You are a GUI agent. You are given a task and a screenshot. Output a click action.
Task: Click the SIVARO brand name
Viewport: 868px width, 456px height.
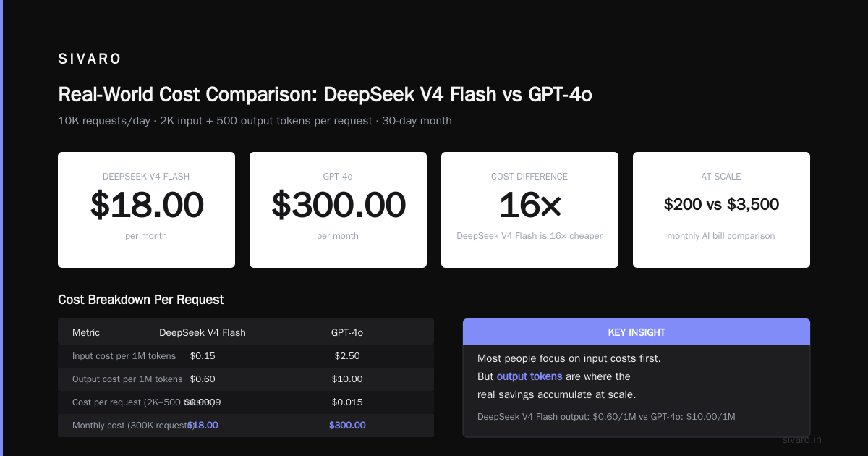(x=90, y=59)
